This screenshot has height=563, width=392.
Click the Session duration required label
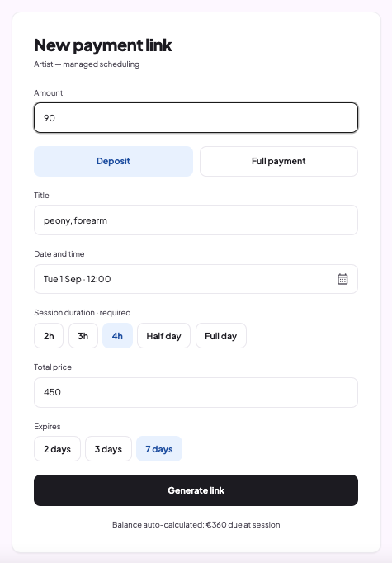tap(83, 312)
